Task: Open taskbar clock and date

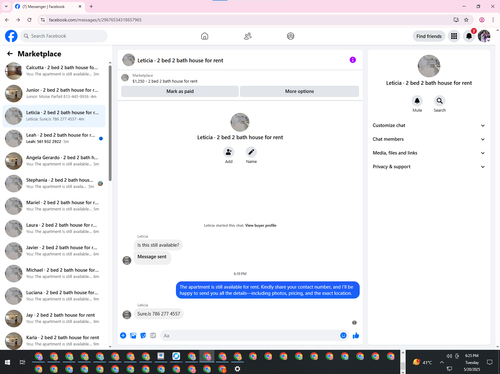Action: [472, 362]
